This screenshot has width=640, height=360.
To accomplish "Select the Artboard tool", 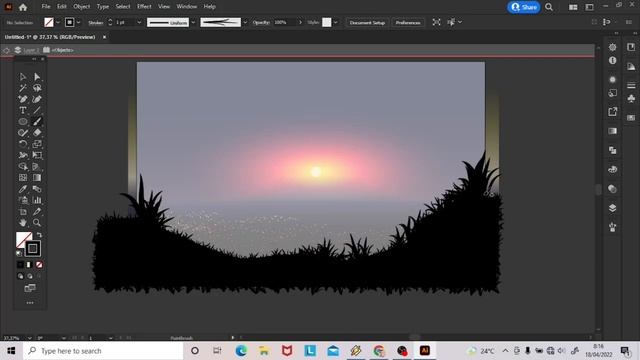I will tap(23, 211).
